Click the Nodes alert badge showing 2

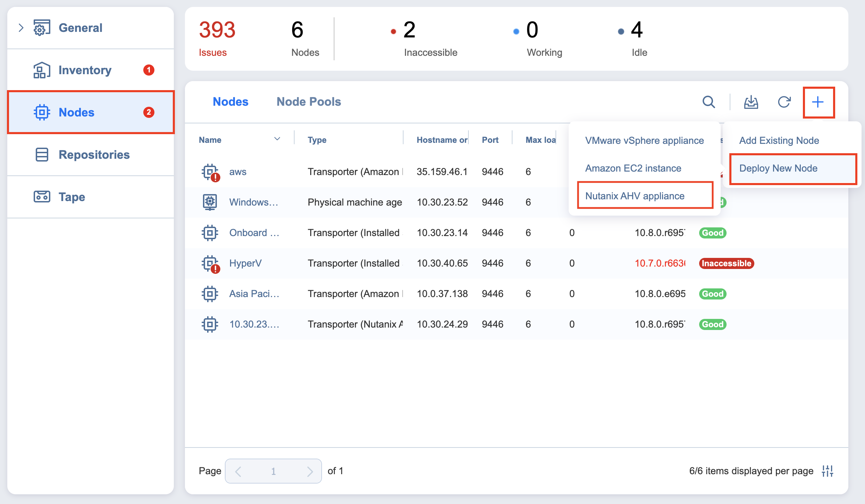pos(149,112)
